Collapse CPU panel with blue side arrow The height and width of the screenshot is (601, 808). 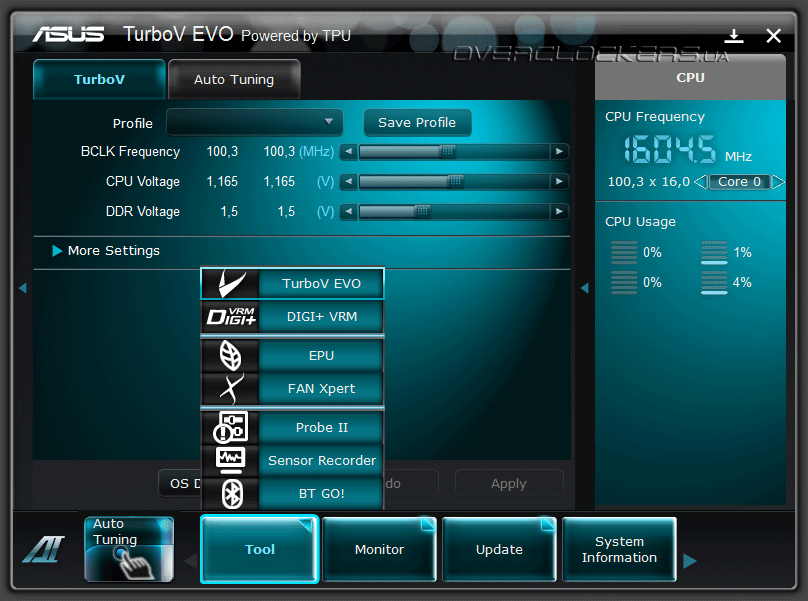click(584, 288)
